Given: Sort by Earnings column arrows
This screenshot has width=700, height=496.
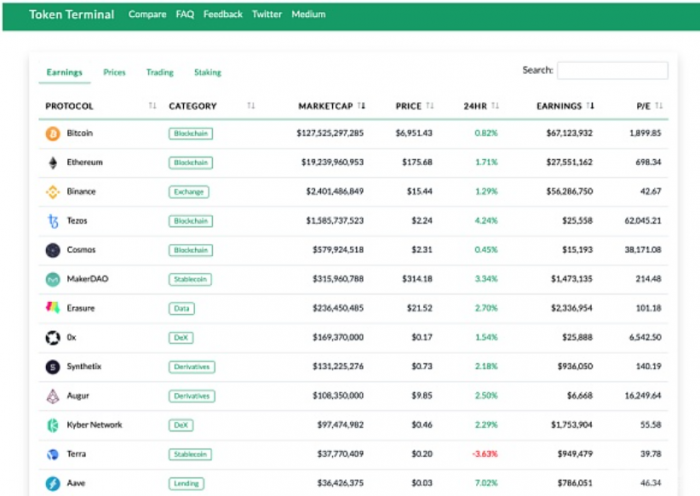Looking at the screenshot, I should [590, 106].
